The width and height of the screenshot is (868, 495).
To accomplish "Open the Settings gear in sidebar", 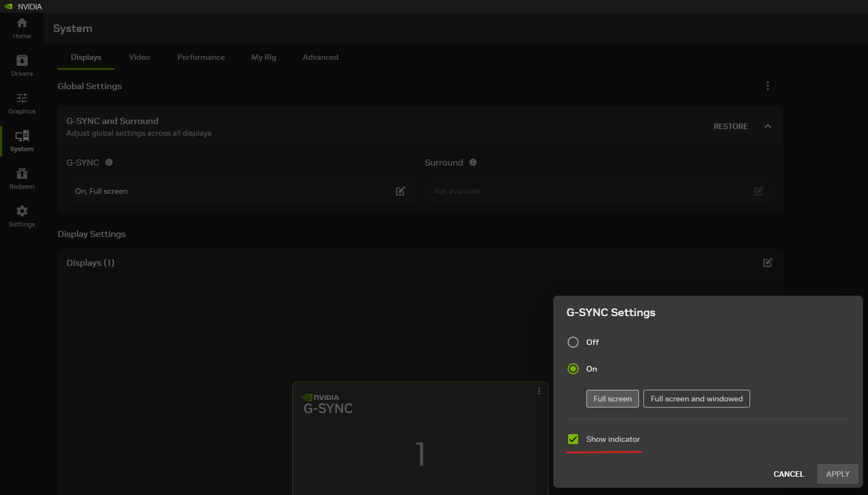I will click(22, 216).
